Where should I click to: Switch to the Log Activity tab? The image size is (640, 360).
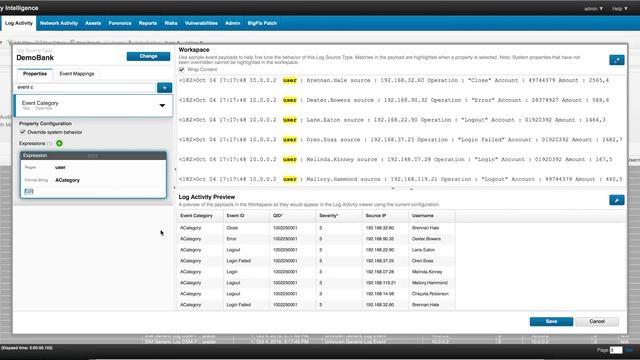(x=19, y=23)
